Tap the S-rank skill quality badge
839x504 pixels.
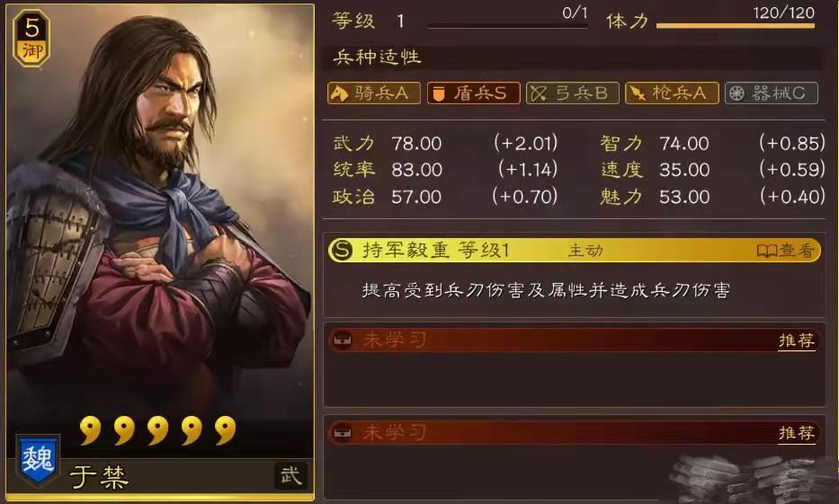click(342, 250)
